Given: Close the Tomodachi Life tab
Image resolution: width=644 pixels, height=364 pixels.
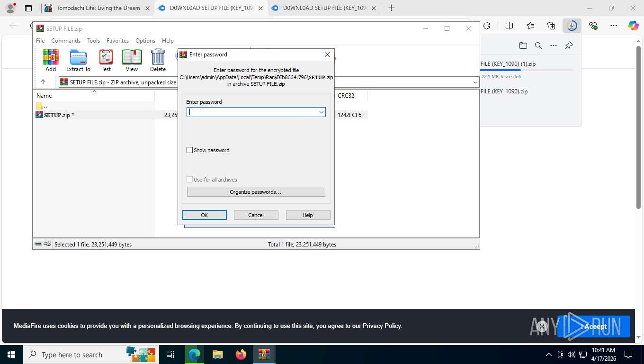Looking at the screenshot, I should pyautogui.click(x=148, y=8).
